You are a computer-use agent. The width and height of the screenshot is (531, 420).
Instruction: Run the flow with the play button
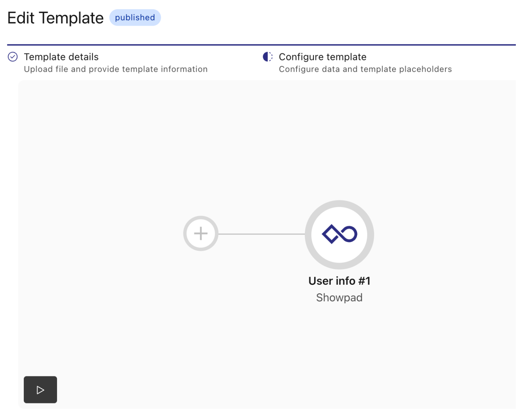coord(40,390)
